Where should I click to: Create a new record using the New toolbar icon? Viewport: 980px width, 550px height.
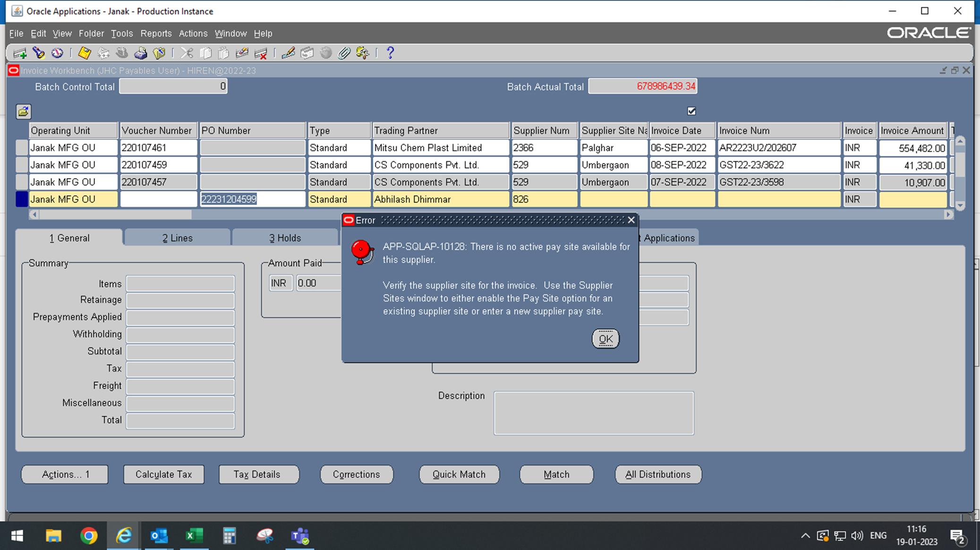19,53
